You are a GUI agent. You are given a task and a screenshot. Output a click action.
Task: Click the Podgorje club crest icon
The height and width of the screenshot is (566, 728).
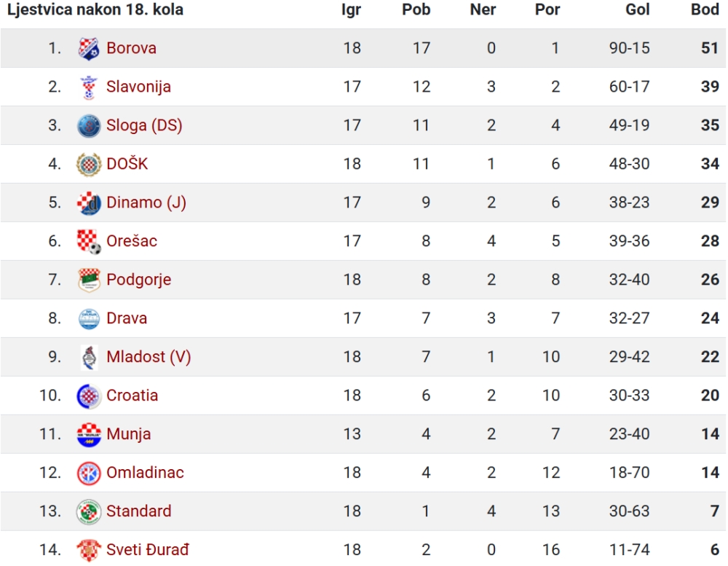coord(89,280)
